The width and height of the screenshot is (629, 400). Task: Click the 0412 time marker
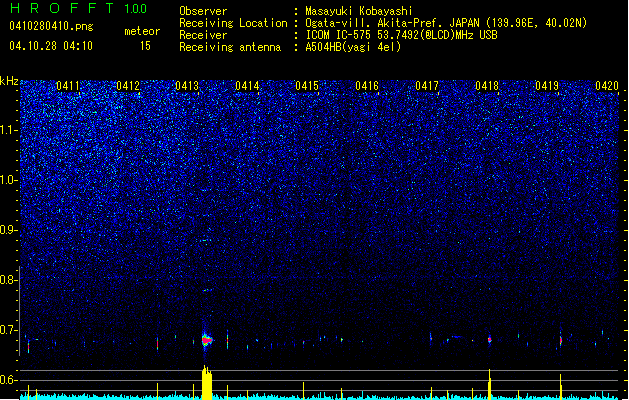[128, 86]
